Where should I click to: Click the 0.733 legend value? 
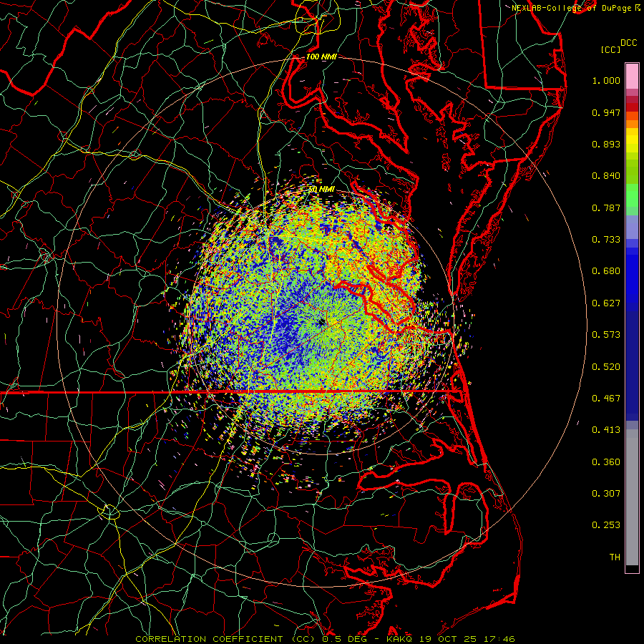(x=606, y=240)
